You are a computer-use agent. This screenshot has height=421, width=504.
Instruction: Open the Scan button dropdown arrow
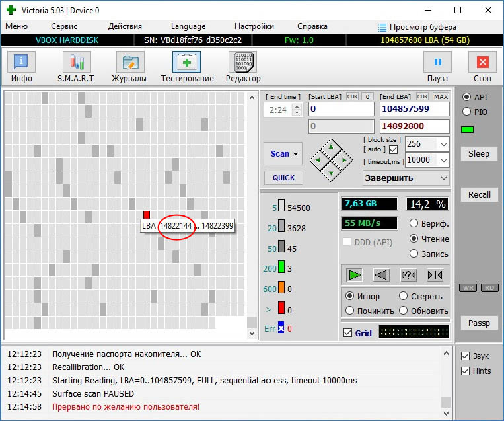point(295,154)
